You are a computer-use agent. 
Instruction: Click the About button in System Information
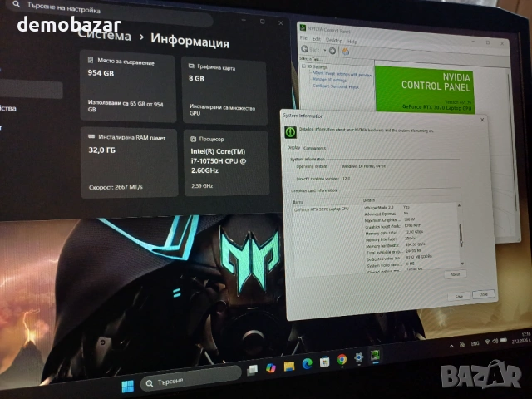pyautogui.click(x=455, y=274)
